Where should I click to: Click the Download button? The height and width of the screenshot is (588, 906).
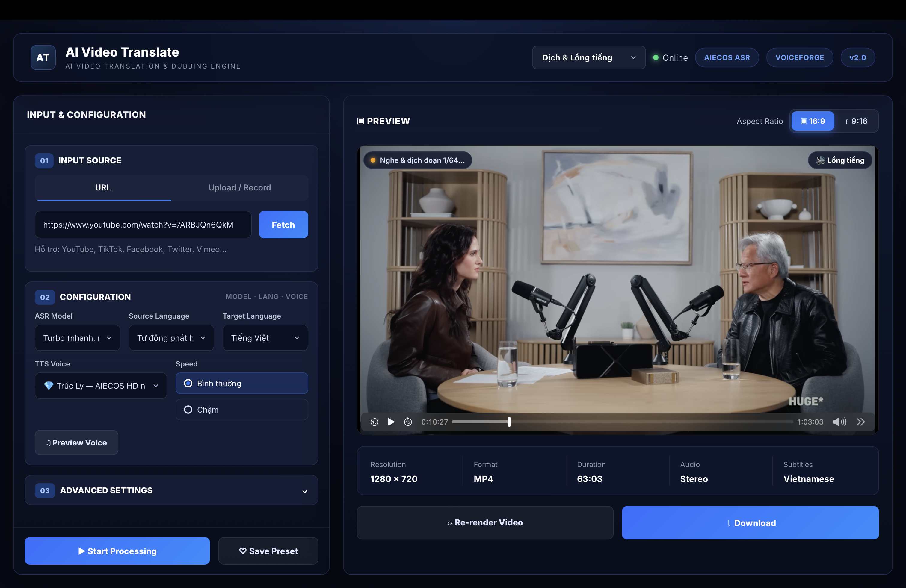(x=750, y=522)
